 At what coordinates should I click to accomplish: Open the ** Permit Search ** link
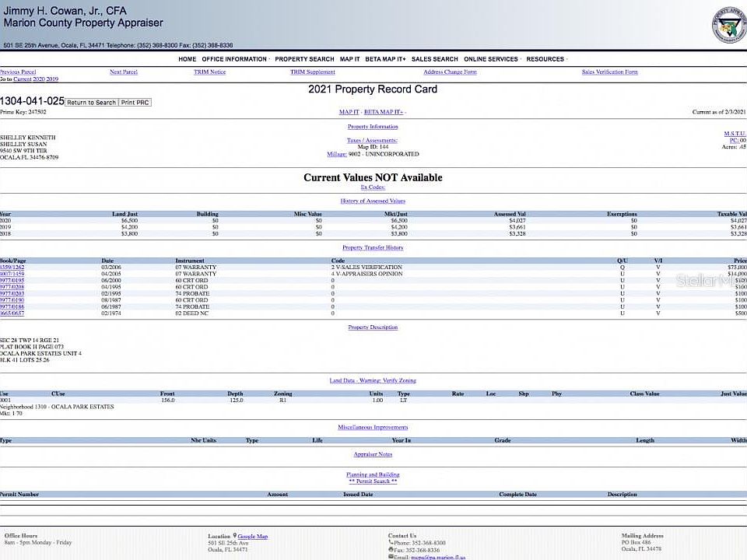(373, 481)
